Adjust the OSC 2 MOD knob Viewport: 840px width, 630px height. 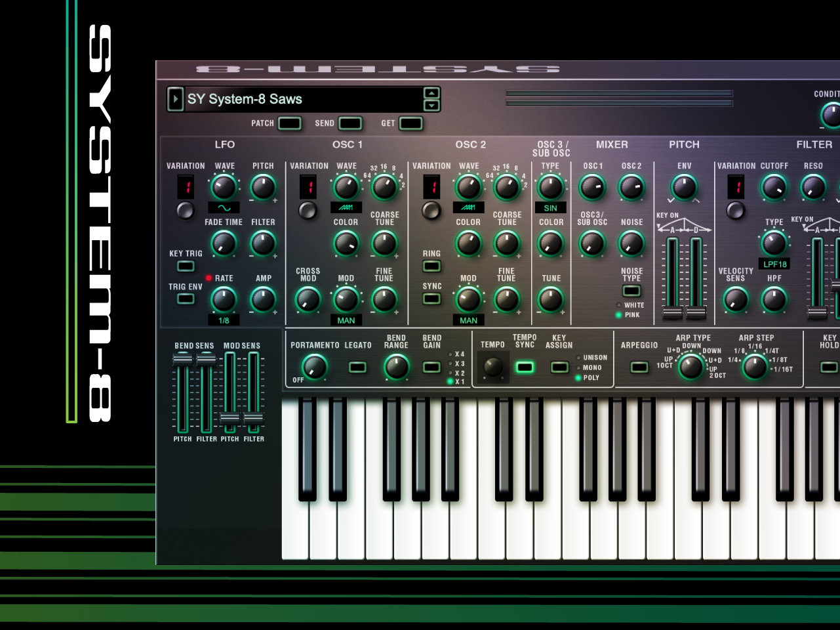click(x=468, y=300)
